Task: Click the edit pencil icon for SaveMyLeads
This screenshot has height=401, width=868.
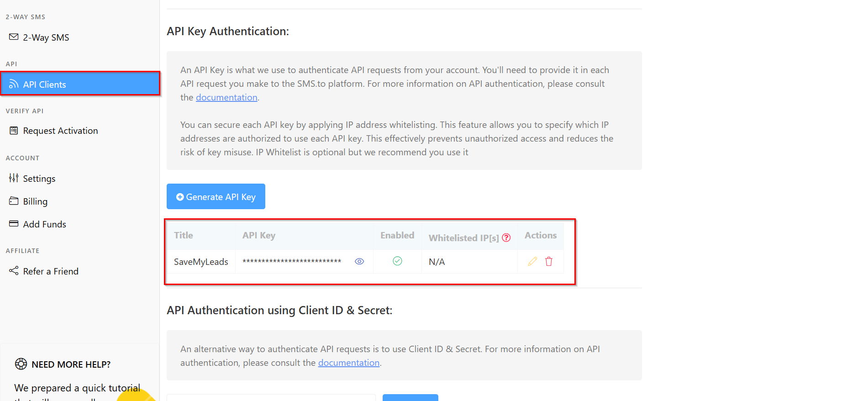Action: tap(532, 261)
